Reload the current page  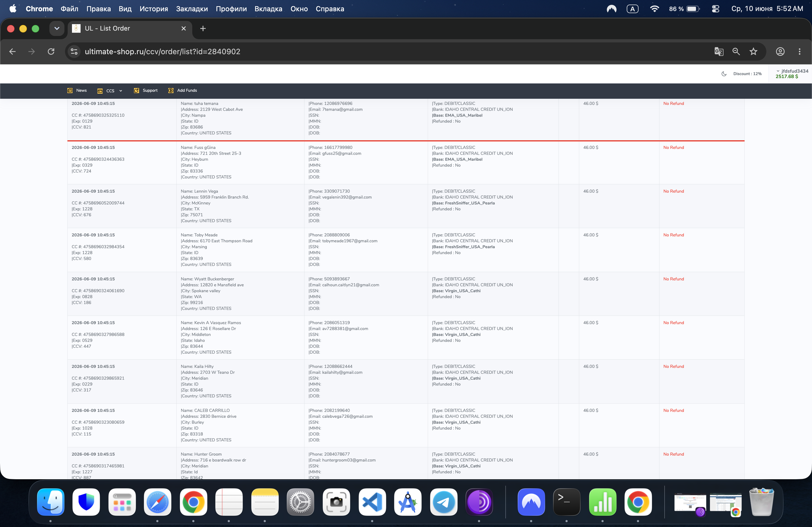click(x=51, y=52)
